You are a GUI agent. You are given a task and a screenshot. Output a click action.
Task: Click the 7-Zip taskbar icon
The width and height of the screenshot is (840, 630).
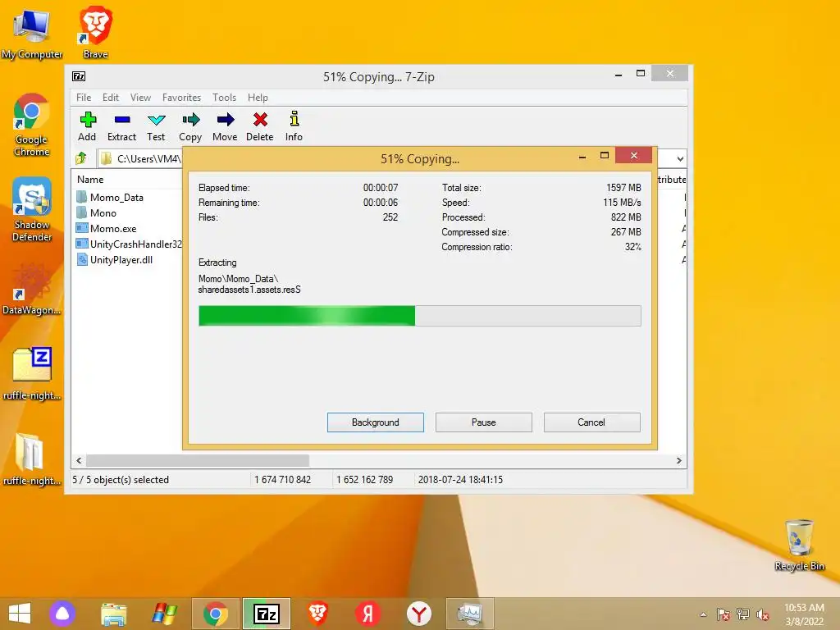(x=267, y=614)
